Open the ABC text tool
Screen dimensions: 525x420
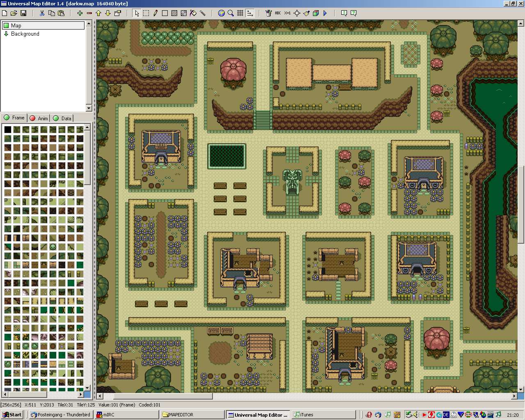pos(278,13)
